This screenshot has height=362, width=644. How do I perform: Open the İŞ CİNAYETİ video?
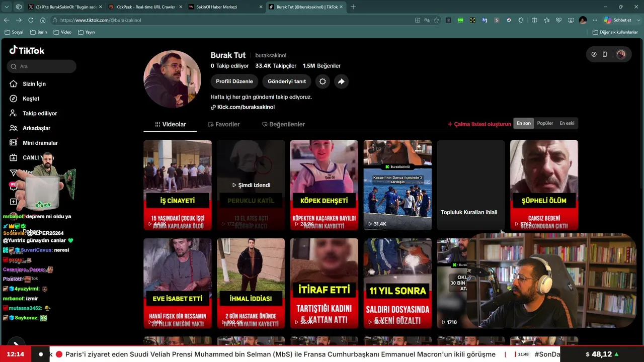click(178, 185)
